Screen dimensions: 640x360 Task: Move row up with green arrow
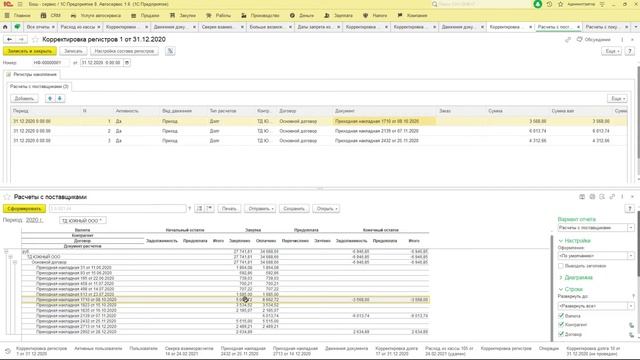50,99
